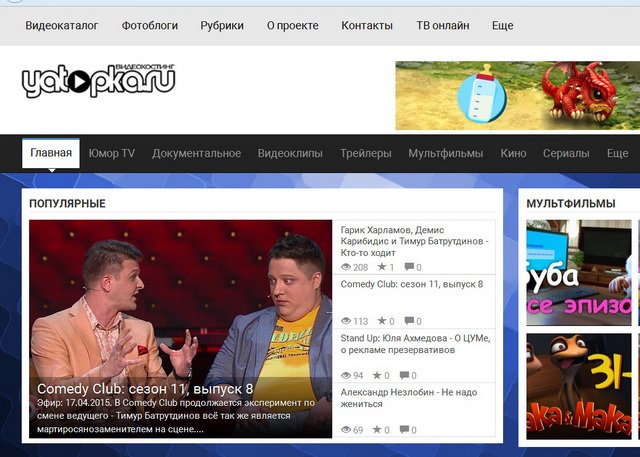Click the star icon on Кто-то ходит

382,266
